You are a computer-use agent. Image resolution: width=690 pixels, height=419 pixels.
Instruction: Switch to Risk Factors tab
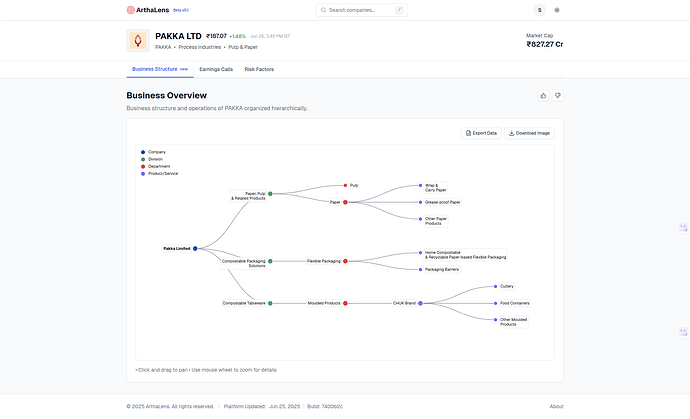(259, 69)
